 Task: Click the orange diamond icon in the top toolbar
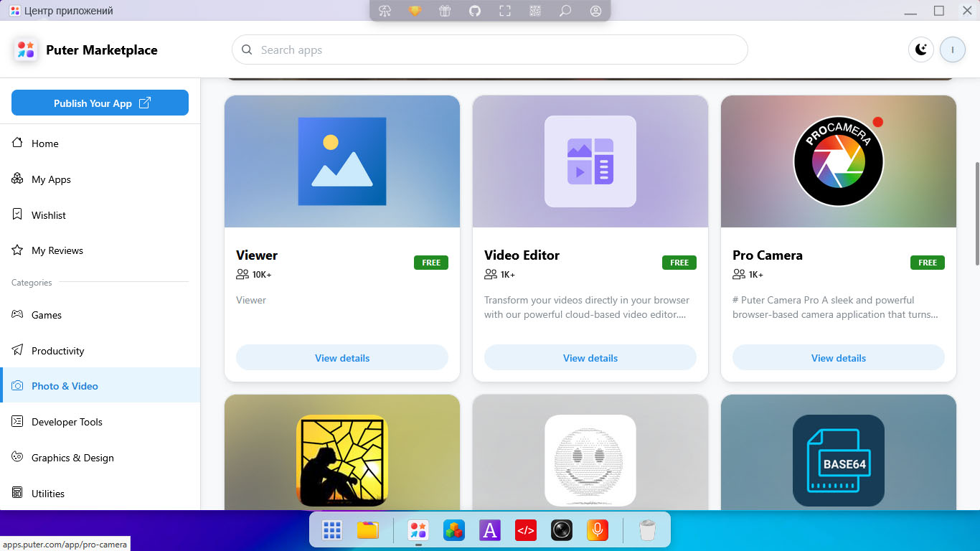point(415,11)
